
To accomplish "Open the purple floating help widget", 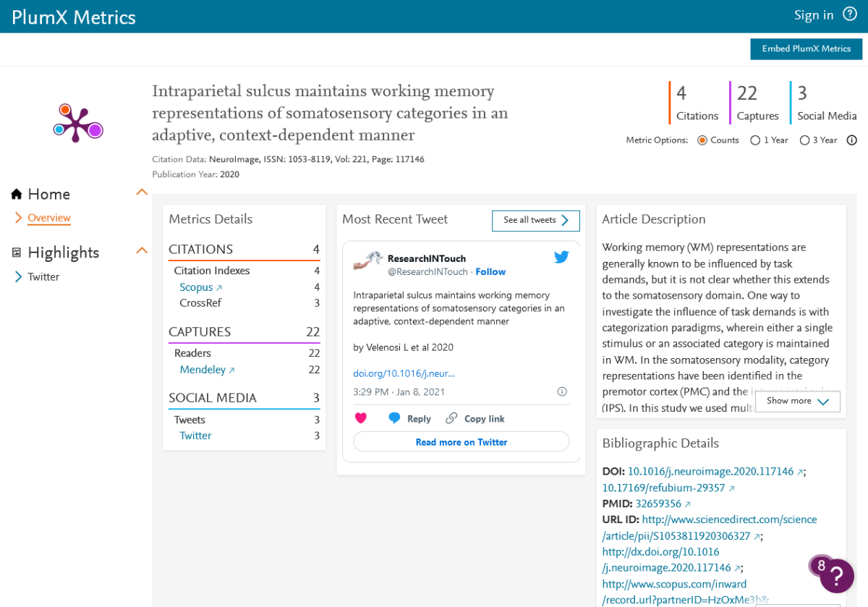I will click(836, 575).
